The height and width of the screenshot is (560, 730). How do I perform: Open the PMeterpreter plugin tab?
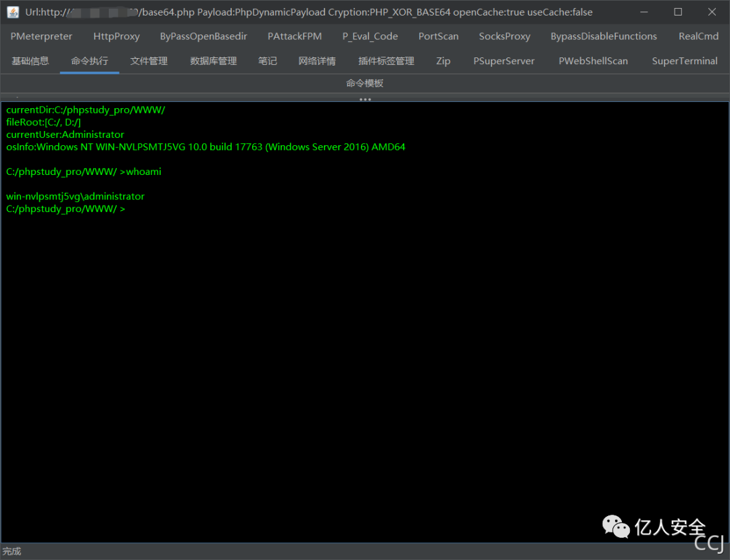coord(41,36)
